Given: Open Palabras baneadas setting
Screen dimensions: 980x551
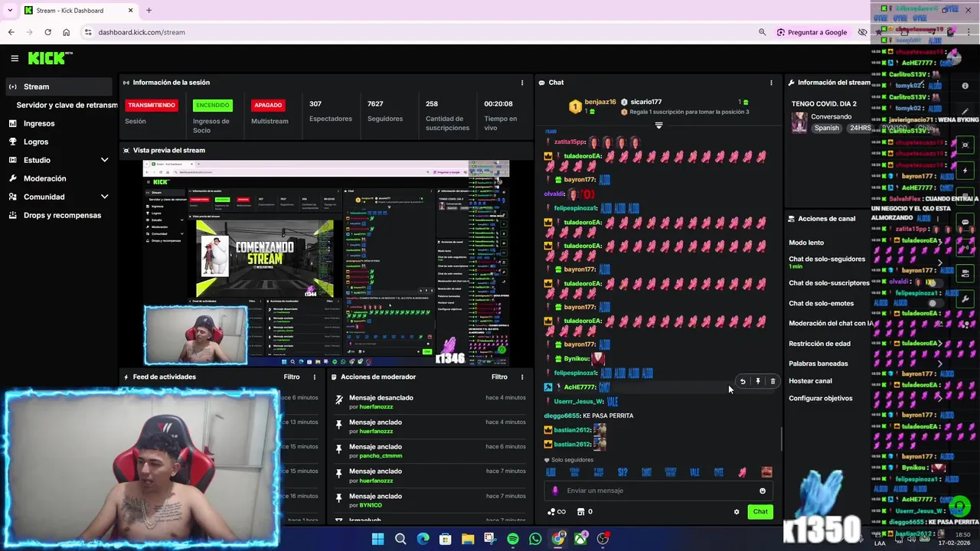Looking at the screenshot, I should click(x=818, y=364).
